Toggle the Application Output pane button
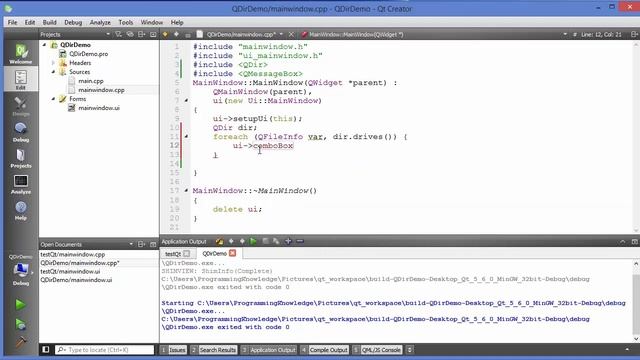This screenshot has width=640, height=360. pyautogui.click(x=268, y=350)
